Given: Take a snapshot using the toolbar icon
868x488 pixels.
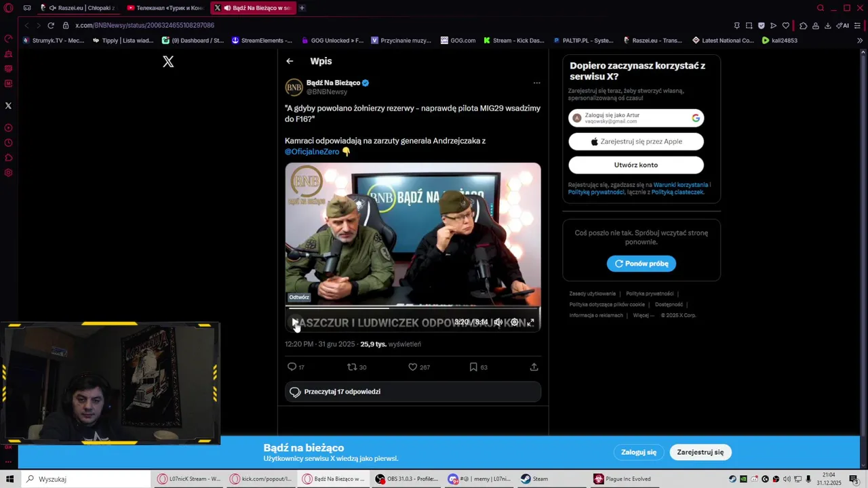Looking at the screenshot, I should pyautogui.click(x=749, y=26).
